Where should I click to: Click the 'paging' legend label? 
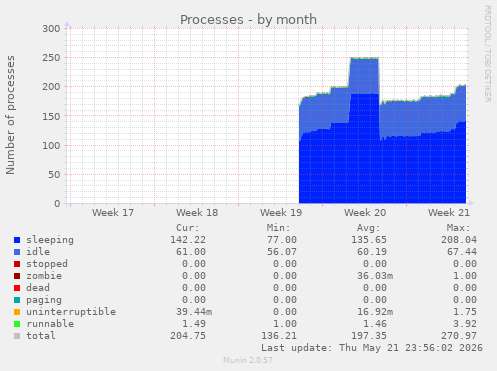(44, 300)
